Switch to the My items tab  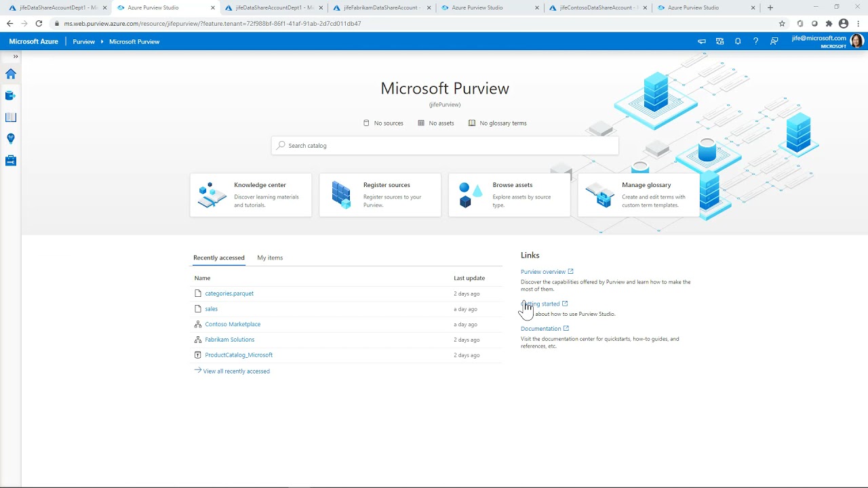tap(270, 258)
